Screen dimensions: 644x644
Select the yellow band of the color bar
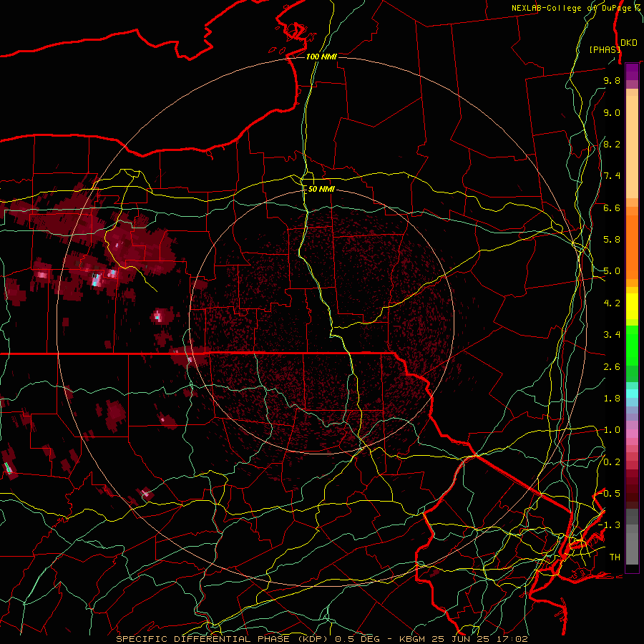coord(632,307)
